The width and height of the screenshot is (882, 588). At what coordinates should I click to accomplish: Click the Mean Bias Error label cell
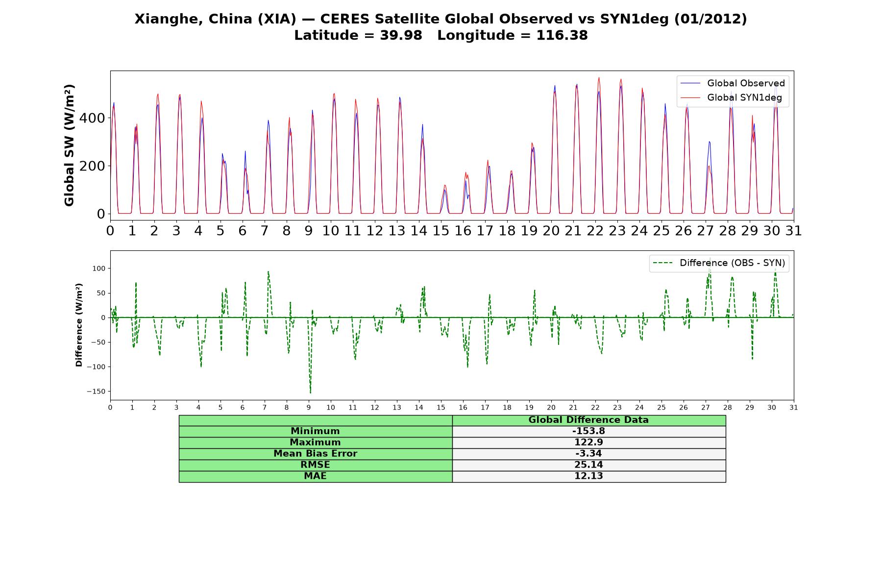tap(315, 454)
